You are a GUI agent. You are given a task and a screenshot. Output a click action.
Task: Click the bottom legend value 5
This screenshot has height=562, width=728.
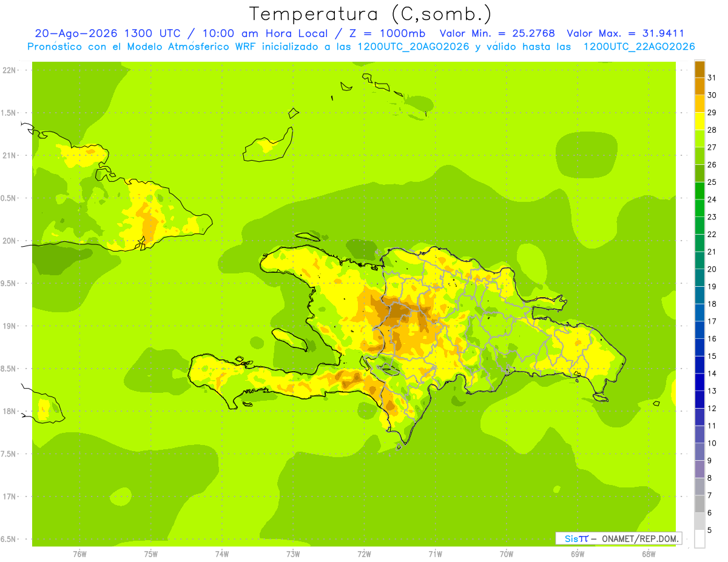tap(710, 530)
